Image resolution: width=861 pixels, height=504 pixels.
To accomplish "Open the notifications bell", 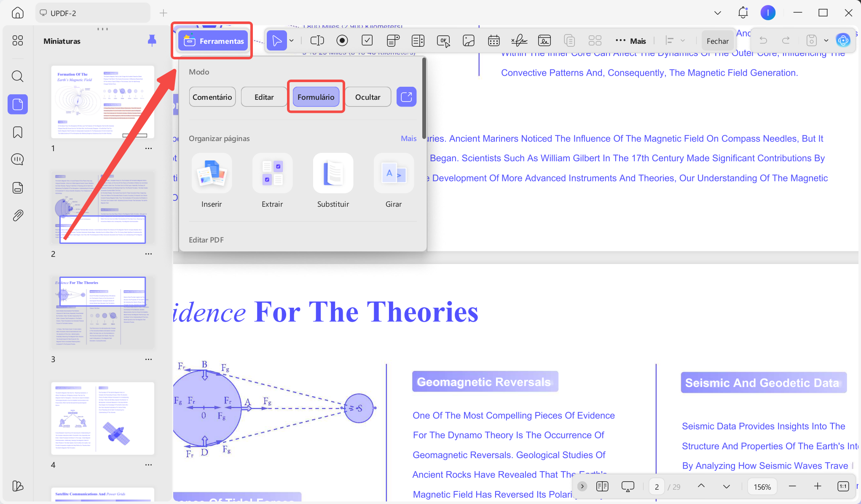I will (x=743, y=13).
